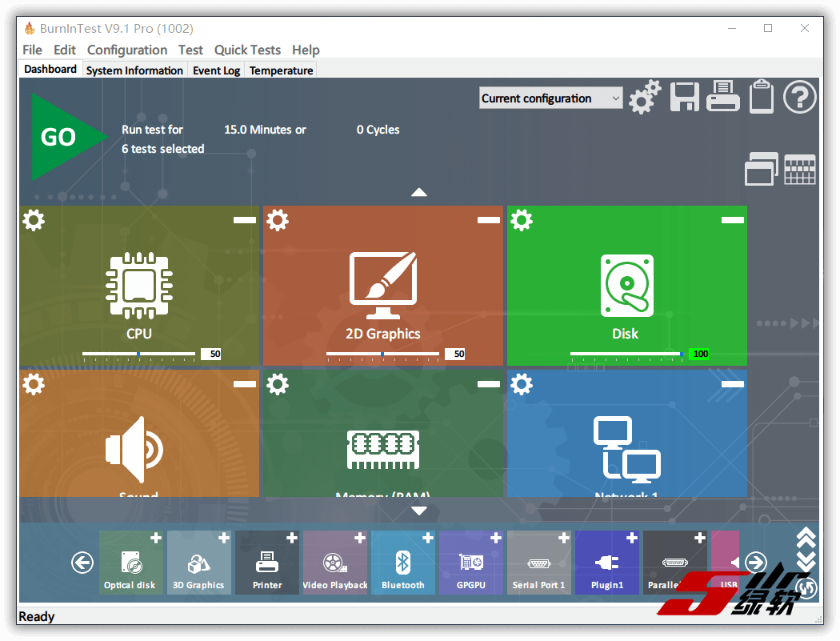Expand tests with downward triangle arrow

419,511
